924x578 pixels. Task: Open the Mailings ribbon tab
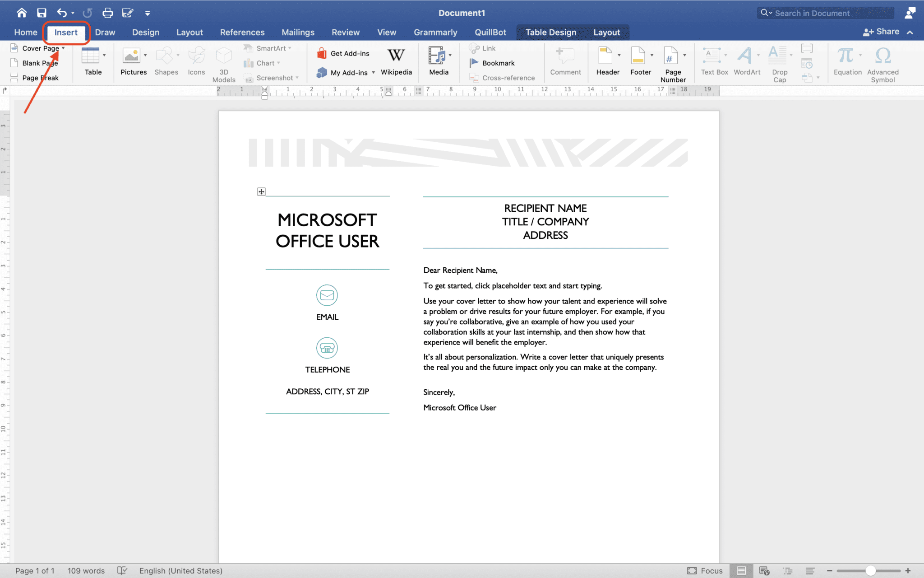click(298, 32)
